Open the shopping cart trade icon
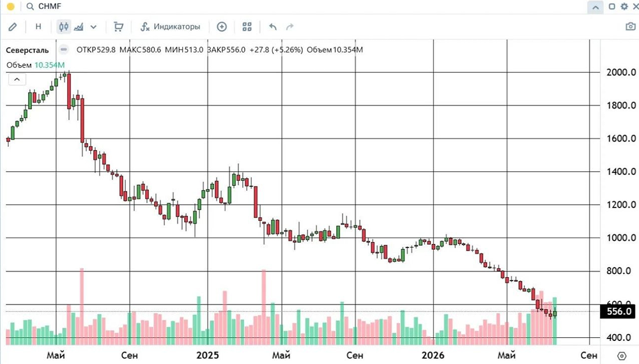 pos(118,27)
